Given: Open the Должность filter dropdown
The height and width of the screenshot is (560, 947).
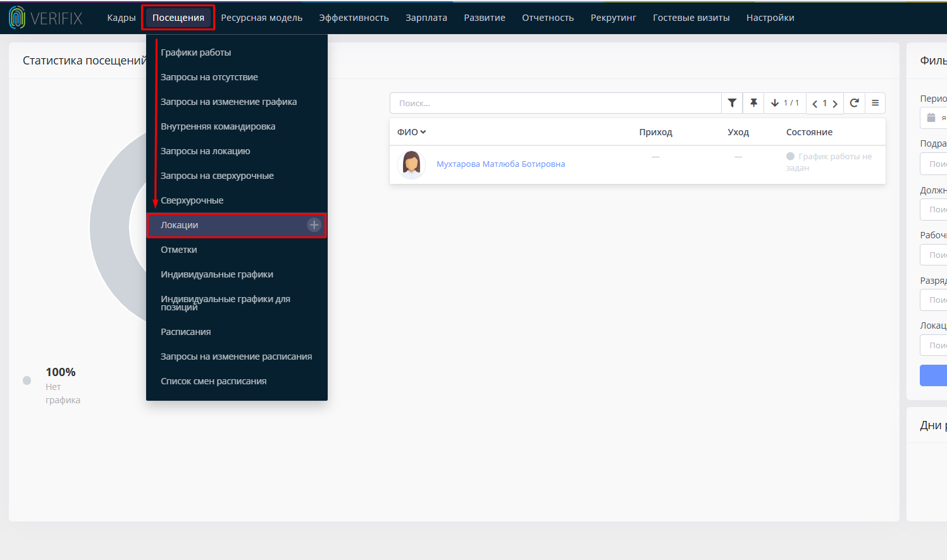Looking at the screenshot, I should pos(934,209).
